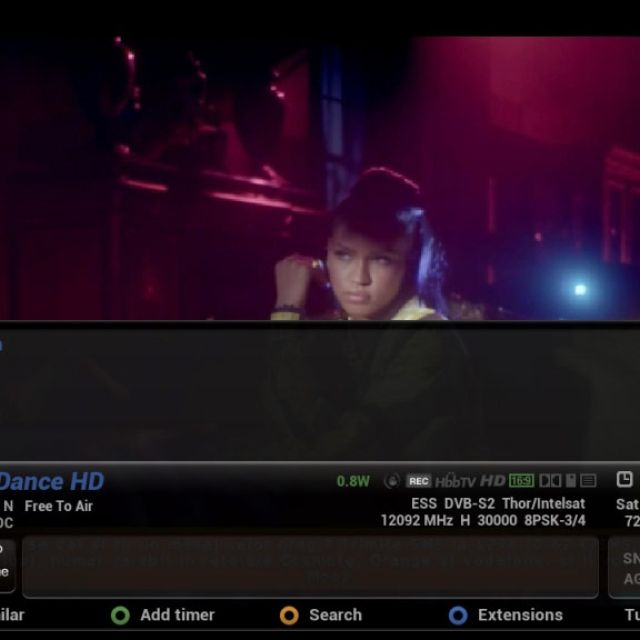Screen dimensions: 640x640
Task: Click the live video preview area
Action: pos(320,178)
